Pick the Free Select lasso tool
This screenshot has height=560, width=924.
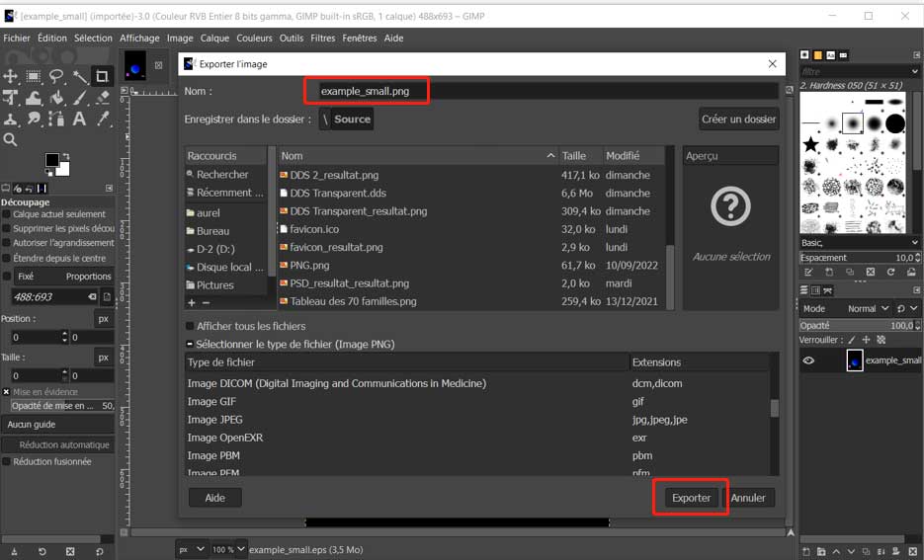coord(56,76)
